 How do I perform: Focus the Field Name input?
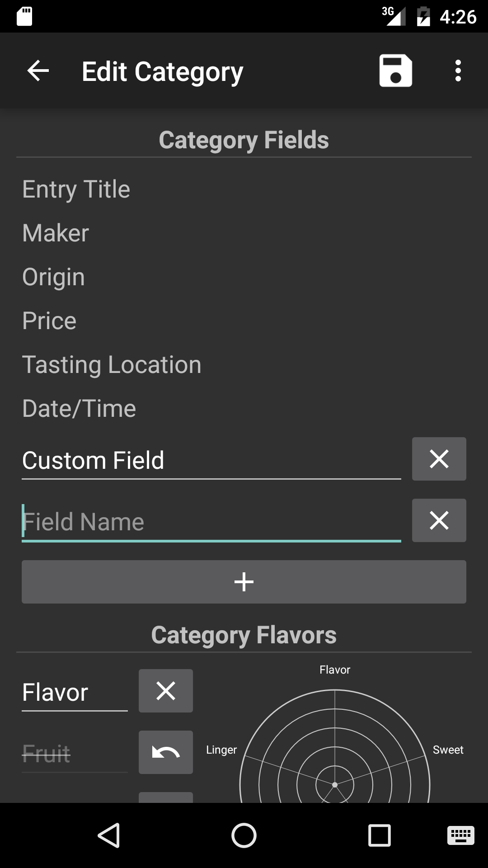pos(211,522)
